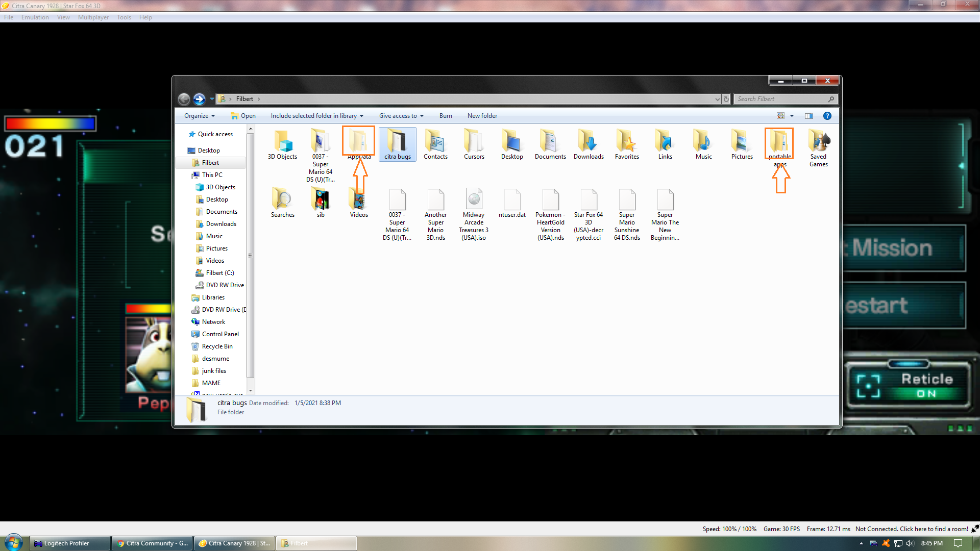Select Quick access in navigation pane
Viewport: 980px width, 551px height.
(210, 134)
